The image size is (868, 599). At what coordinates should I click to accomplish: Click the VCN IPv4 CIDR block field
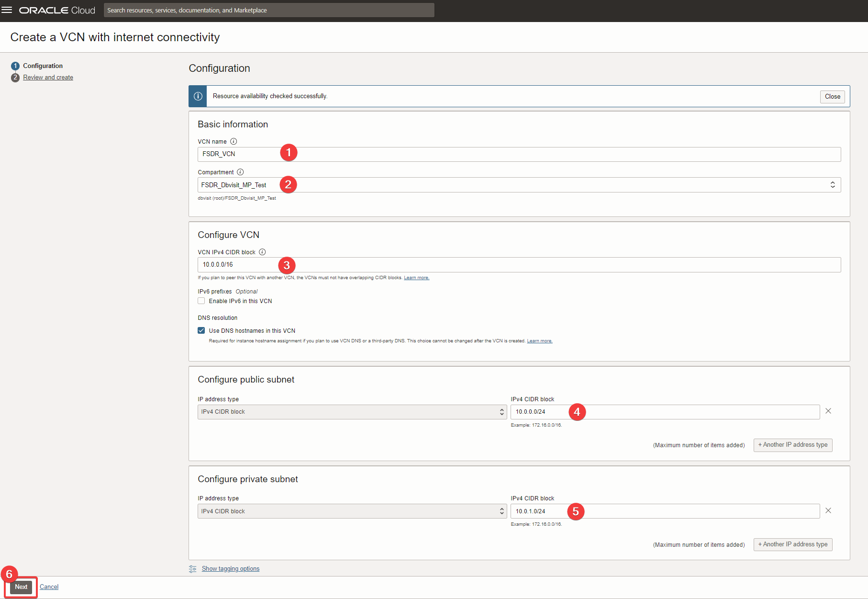pyautogui.click(x=519, y=265)
